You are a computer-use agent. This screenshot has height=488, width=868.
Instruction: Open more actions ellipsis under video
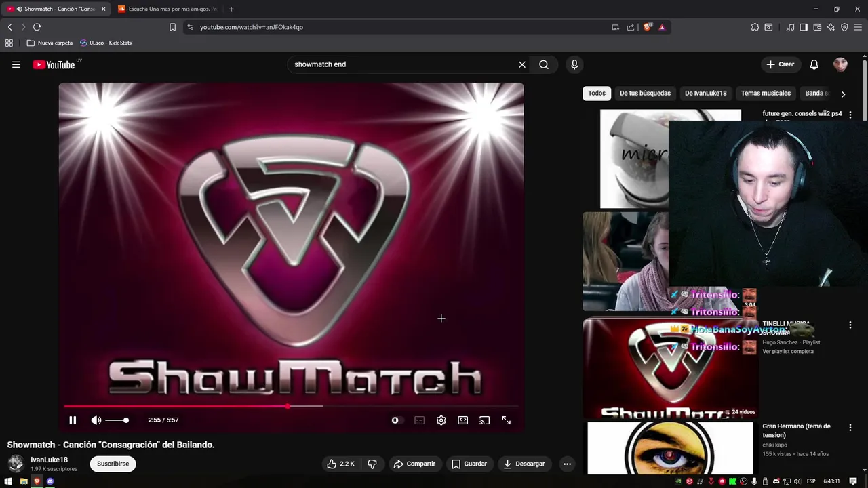point(567,464)
